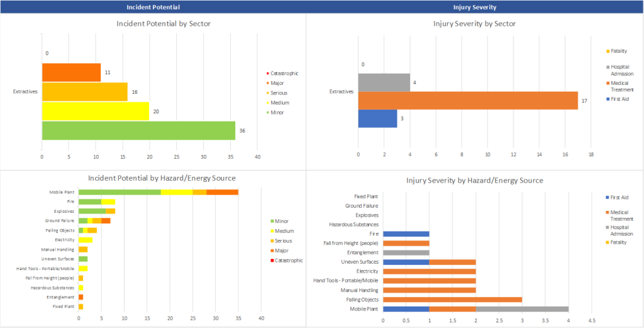Click blue Uneven Surfaces segment in severity chart
Viewport: 644px width, 328px height.
406,262
